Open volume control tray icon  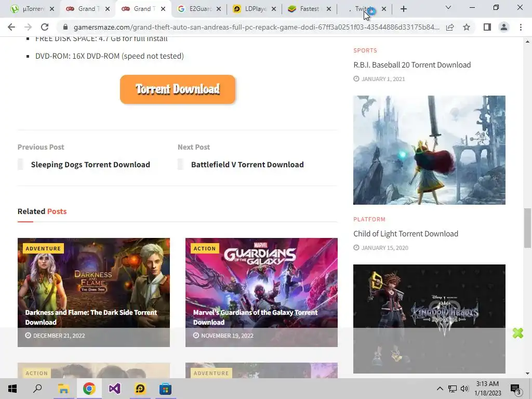coord(464,389)
